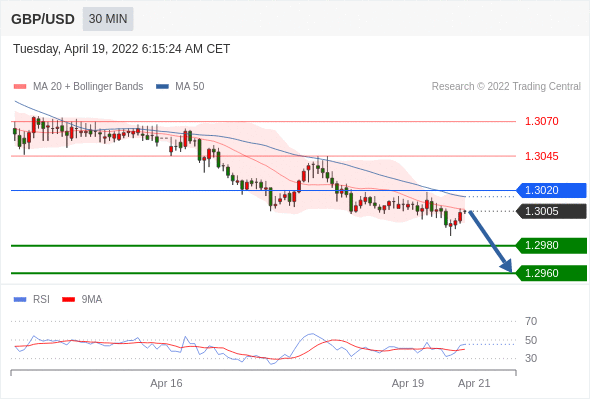The width and height of the screenshot is (590, 400).
Task: Click the Apr 19 date axis label
Action: [x=408, y=383]
